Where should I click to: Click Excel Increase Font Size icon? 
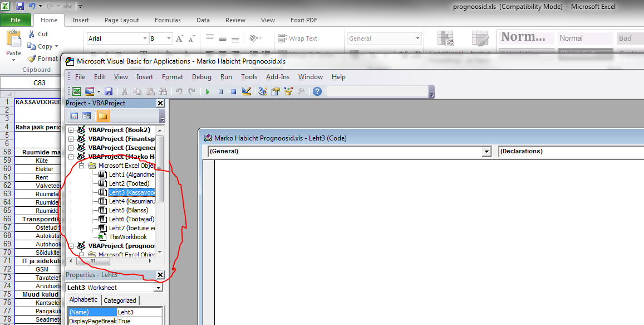pos(179,38)
